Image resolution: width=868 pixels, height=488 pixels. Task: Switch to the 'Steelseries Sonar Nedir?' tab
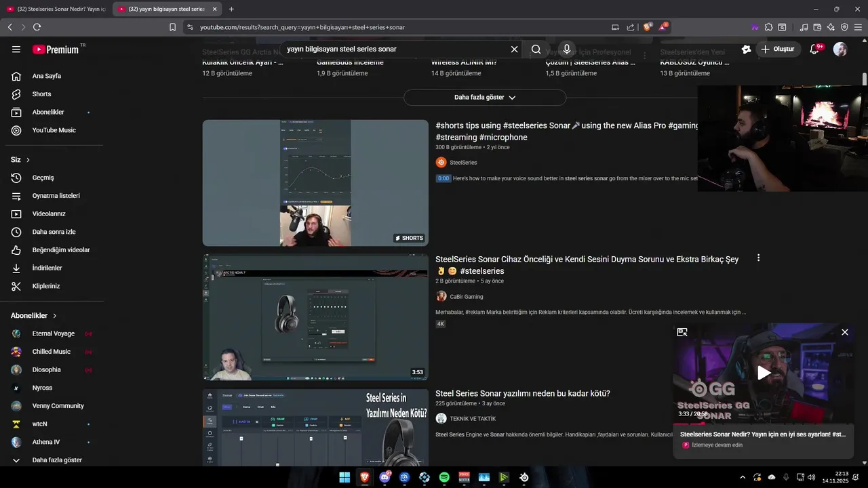click(x=55, y=9)
